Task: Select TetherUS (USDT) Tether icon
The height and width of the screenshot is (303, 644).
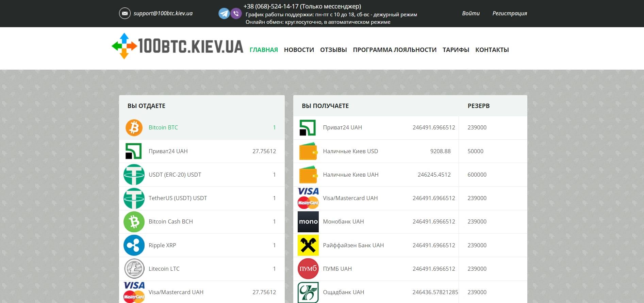Action: (134, 198)
